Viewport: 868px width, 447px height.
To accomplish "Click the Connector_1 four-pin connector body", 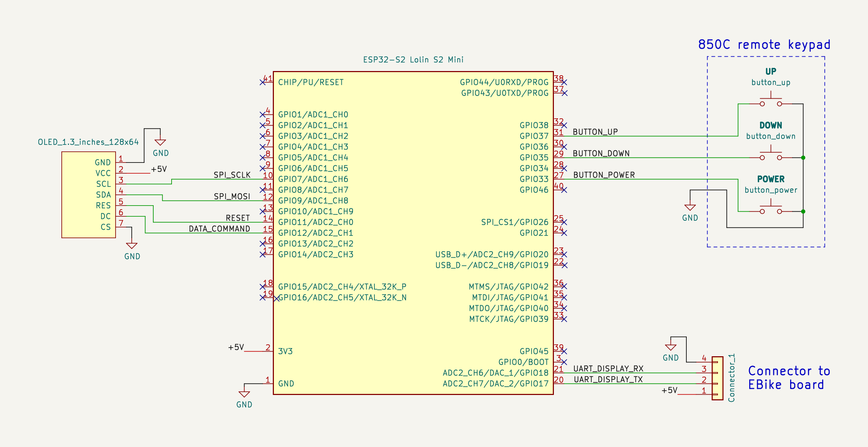I will click(x=717, y=378).
